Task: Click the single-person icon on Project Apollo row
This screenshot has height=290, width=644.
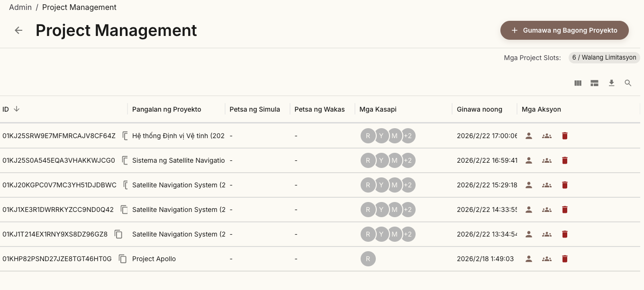Action: [x=528, y=259]
